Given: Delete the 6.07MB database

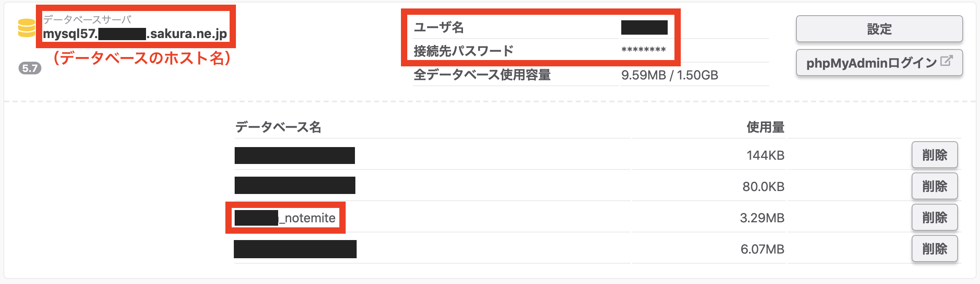Looking at the screenshot, I should [x=934, y=249].
